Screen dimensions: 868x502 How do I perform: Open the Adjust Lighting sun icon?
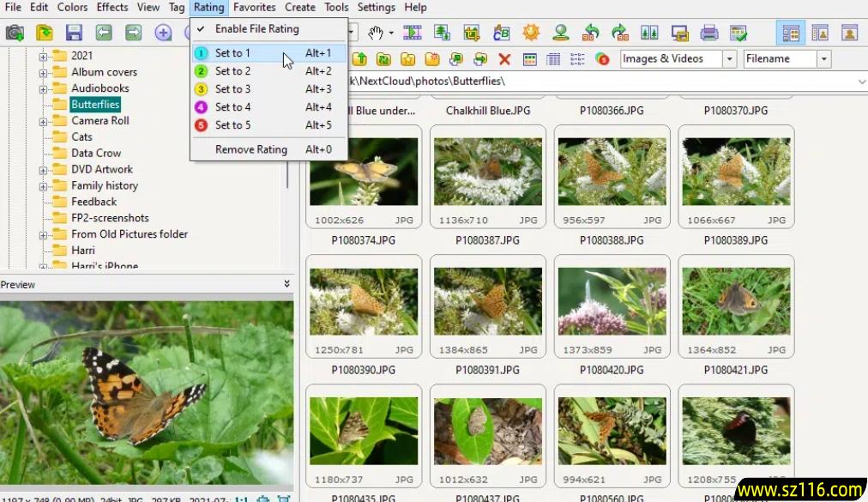click(530, 34)
